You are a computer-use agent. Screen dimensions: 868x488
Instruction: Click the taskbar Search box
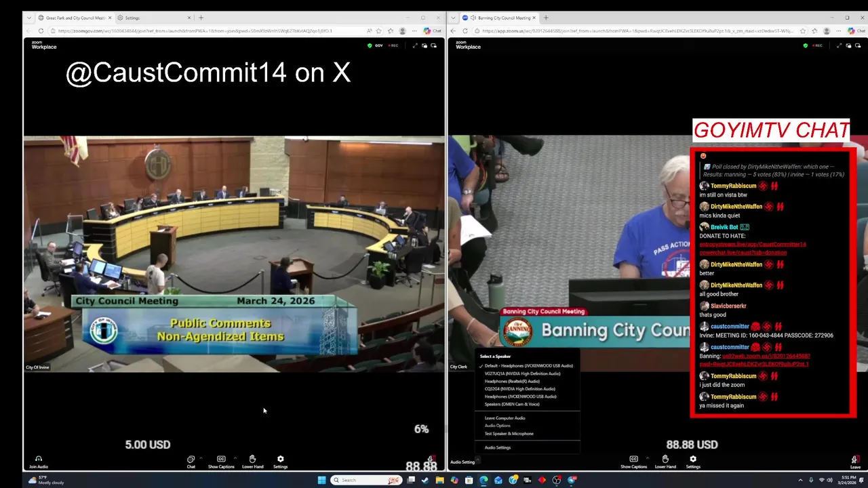[x=366, y=480]
